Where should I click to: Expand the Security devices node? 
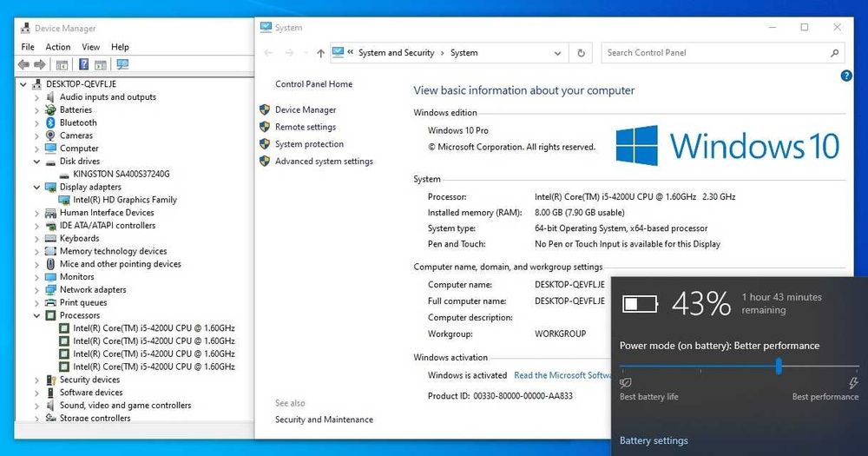[36, 380]
